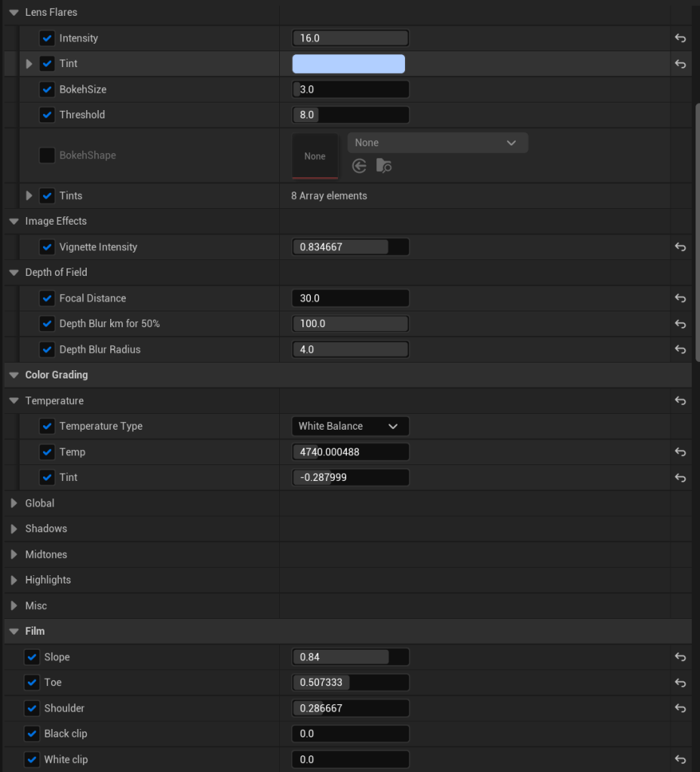
Task: Reset Depth Blur Radius value
Action: coord(680,350)
